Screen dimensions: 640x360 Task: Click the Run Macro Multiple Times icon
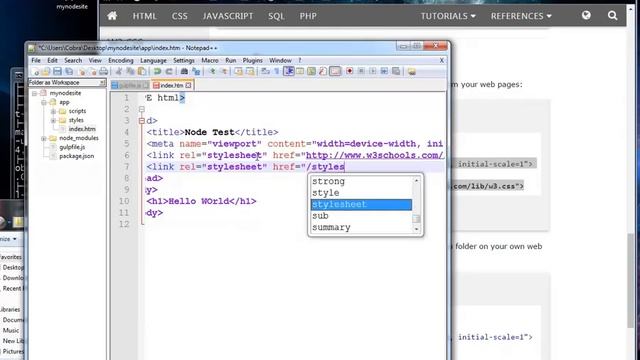(x=384, y=71)
